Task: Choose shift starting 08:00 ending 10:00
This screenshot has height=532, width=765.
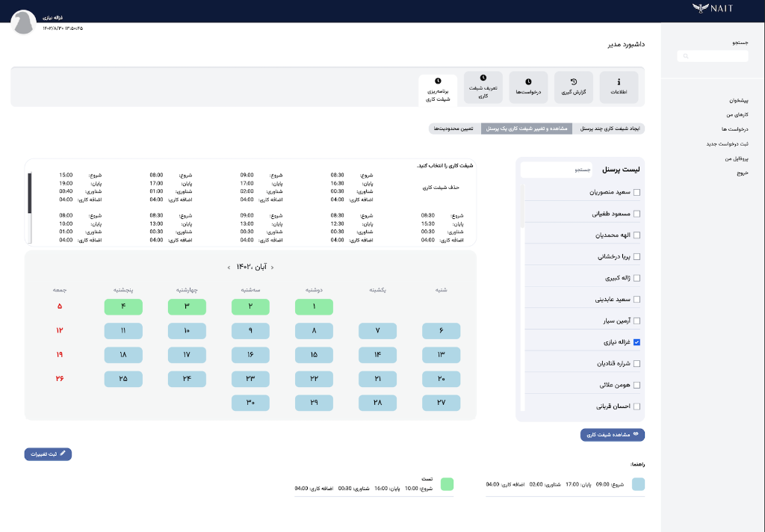Action: click(x=81, y=227)
